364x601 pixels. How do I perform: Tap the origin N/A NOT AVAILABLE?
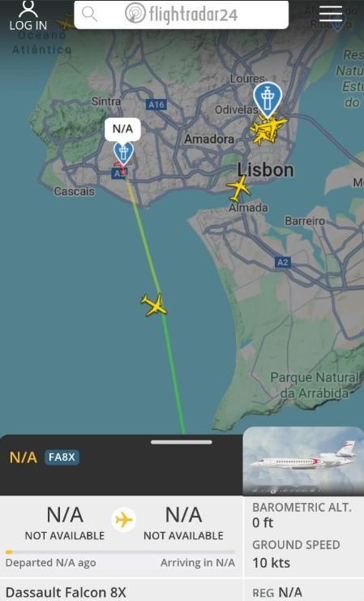click(65, 523)
